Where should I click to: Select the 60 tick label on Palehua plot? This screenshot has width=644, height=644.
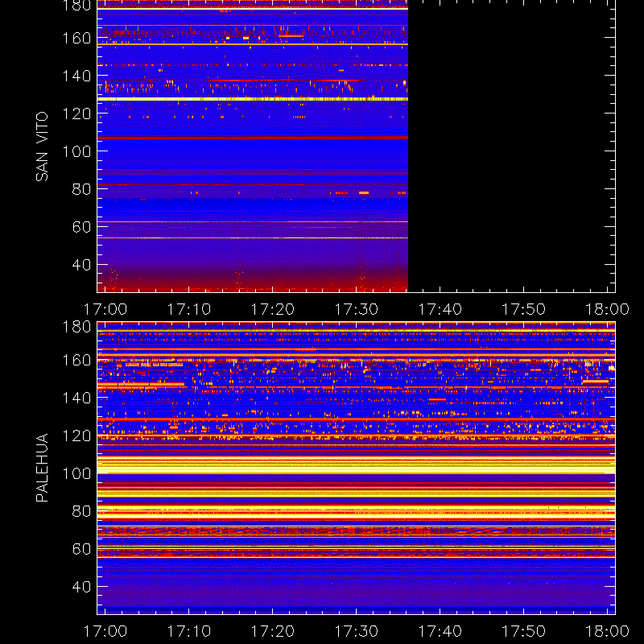pyautogui.click(x=81, y=549)
